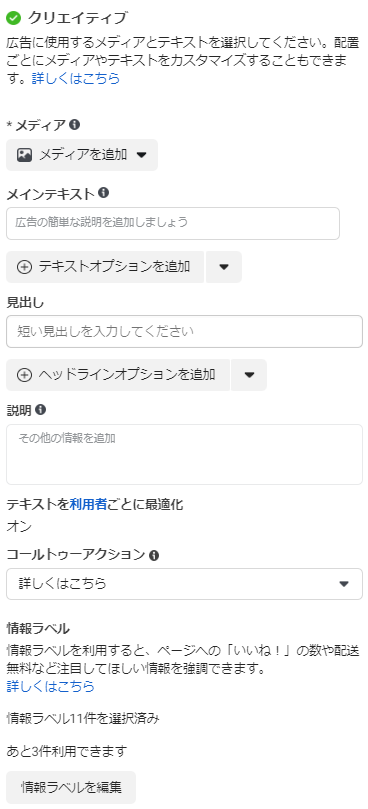Click the 見出し headline input field
This screenshot has height=809, width=368.
tap(184, 331)
